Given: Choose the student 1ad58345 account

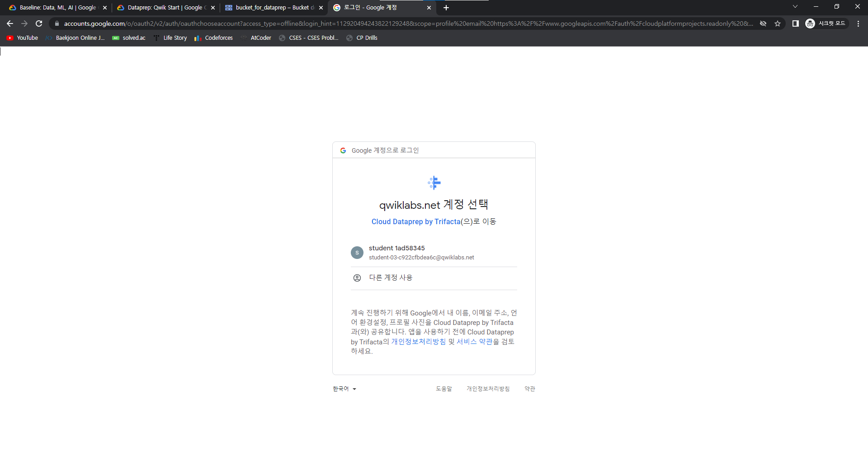Looking at the screenshot, I should pos(434,253).
